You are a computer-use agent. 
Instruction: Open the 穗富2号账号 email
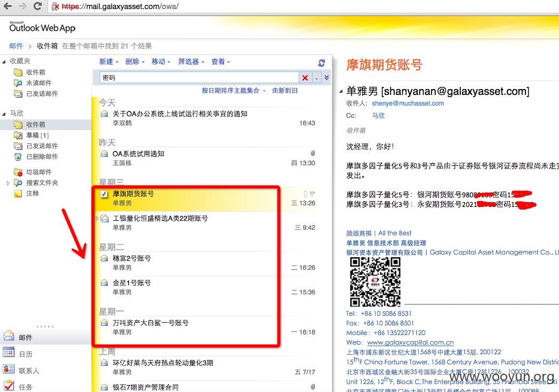point(206,262)
